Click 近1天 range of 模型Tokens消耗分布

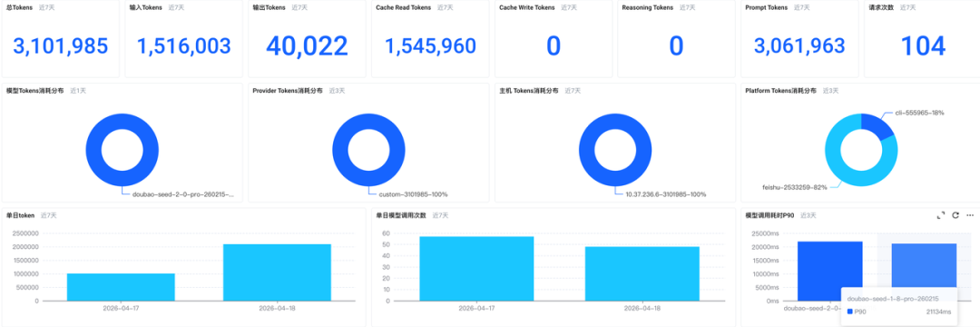coord(78,91)
